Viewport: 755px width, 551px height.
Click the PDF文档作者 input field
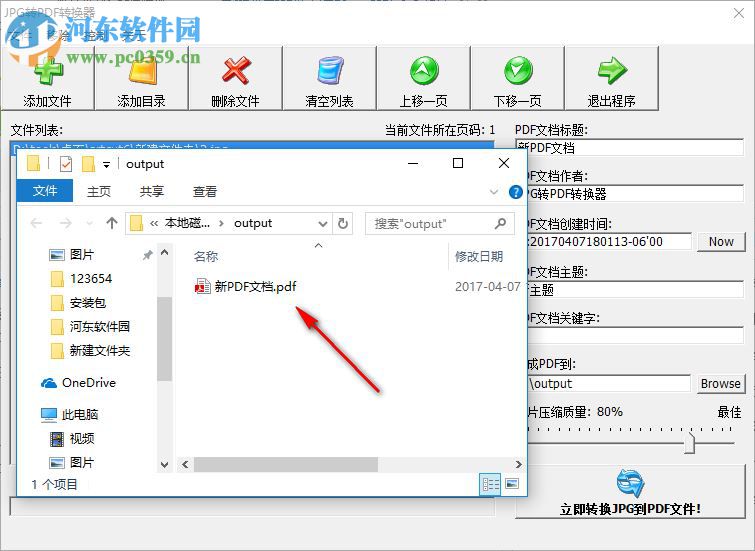[636, 194]
